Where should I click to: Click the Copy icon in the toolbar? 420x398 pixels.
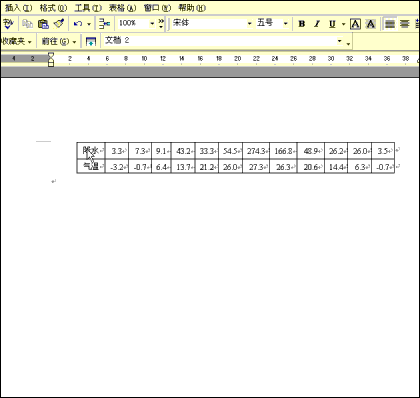[x=27, y=24]
